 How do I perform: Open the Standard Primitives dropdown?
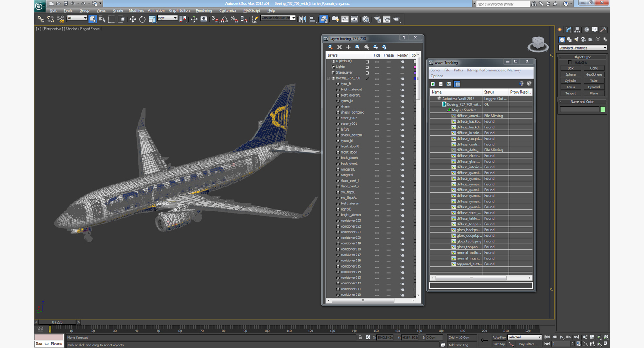click(583, 48)
